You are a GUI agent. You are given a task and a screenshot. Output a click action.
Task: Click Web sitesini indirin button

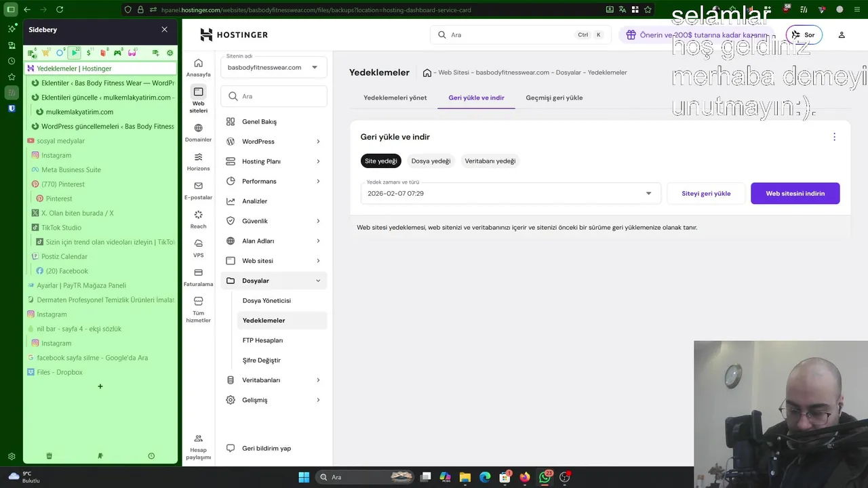(x=795, y=193)
